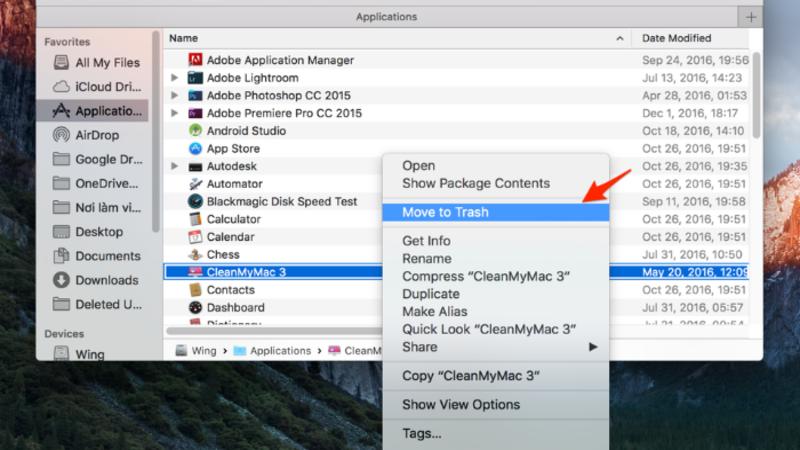
Task: Open Desktop in the sidebar
Action: [x=88, y=232]
